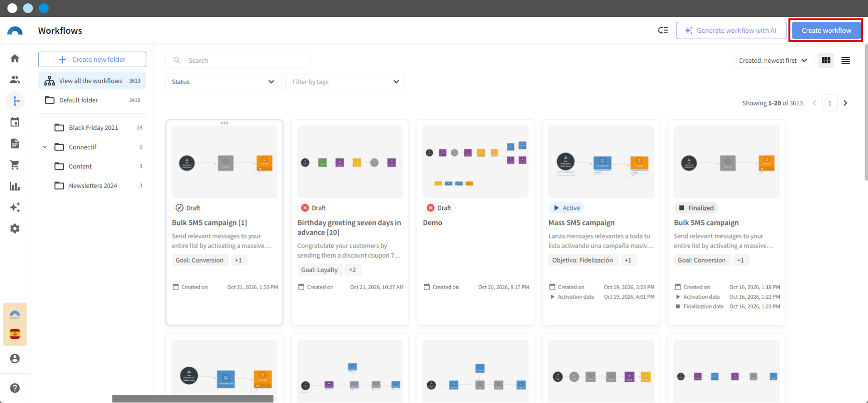Click the Demo workflow title
868x403 pixels.
pyautogui.click(x=433, y=222)
